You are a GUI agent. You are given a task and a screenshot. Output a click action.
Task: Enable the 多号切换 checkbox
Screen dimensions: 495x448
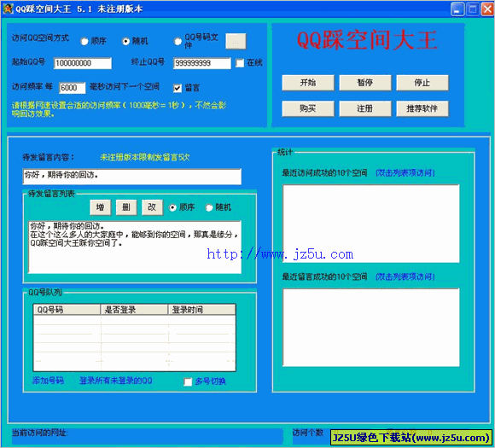point(188,381)
